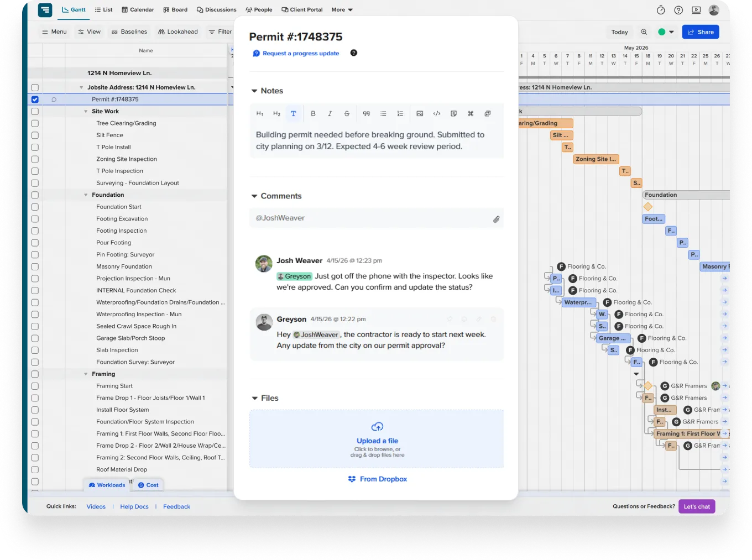This screenshot has width=752, height=560.
Task: Check the Tree Clearing/Grading checkbox
Action: [x=35, y=123]
